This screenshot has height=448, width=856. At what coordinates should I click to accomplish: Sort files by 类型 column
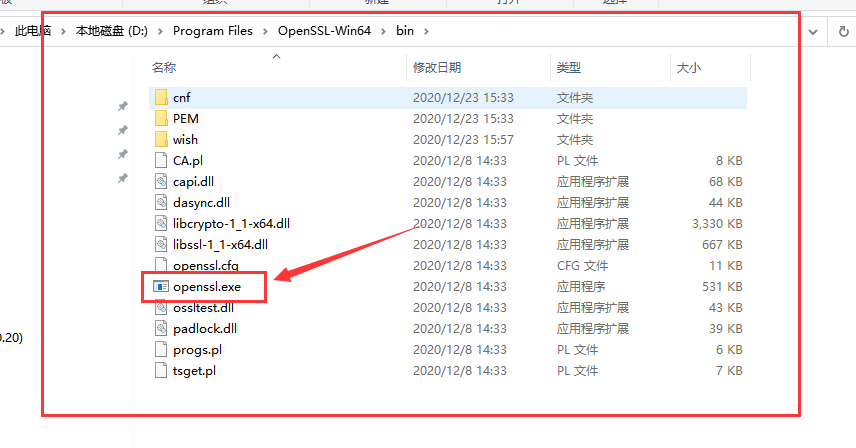click(568, 68)
